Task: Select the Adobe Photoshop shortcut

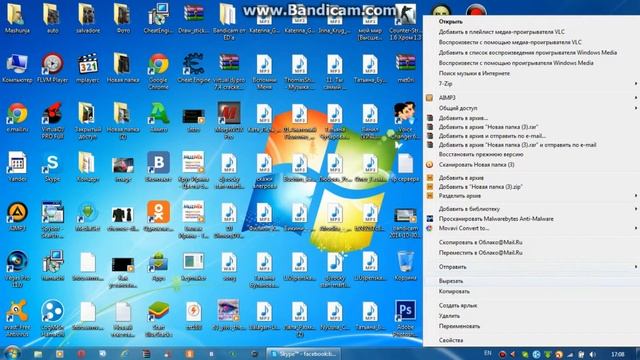Action: (x=405, y=318)
